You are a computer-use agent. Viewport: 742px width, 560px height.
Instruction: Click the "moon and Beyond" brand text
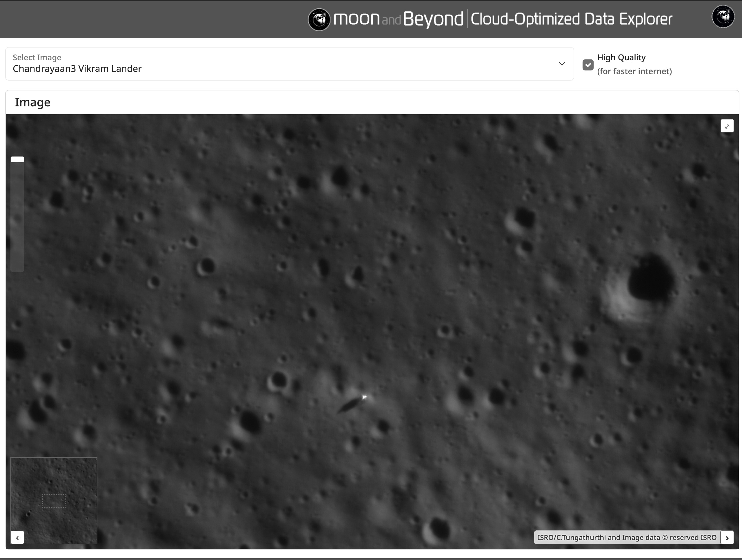tap(398, 19)
